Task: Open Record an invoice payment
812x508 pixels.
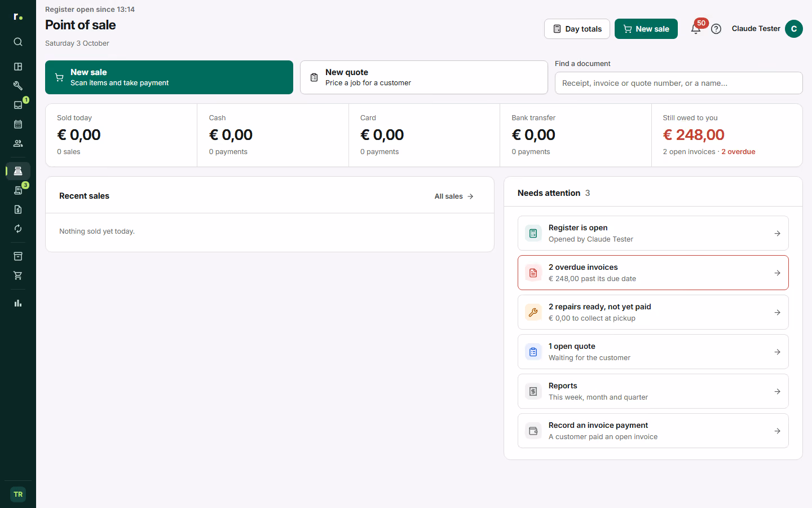Action: (x=653, y=431)
